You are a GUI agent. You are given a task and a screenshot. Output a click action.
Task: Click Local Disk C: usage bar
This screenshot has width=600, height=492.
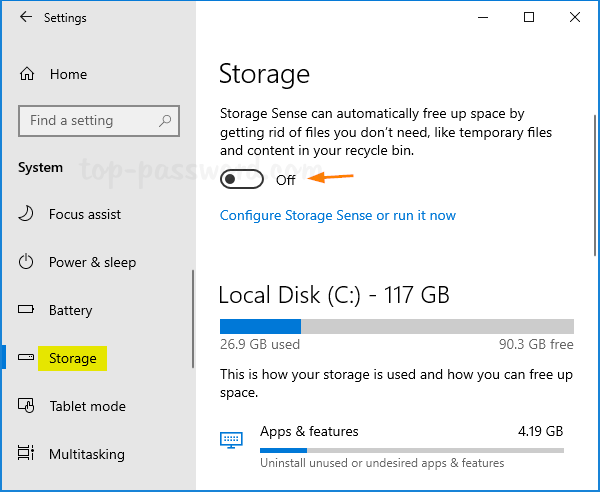click(x=396, y=326)
